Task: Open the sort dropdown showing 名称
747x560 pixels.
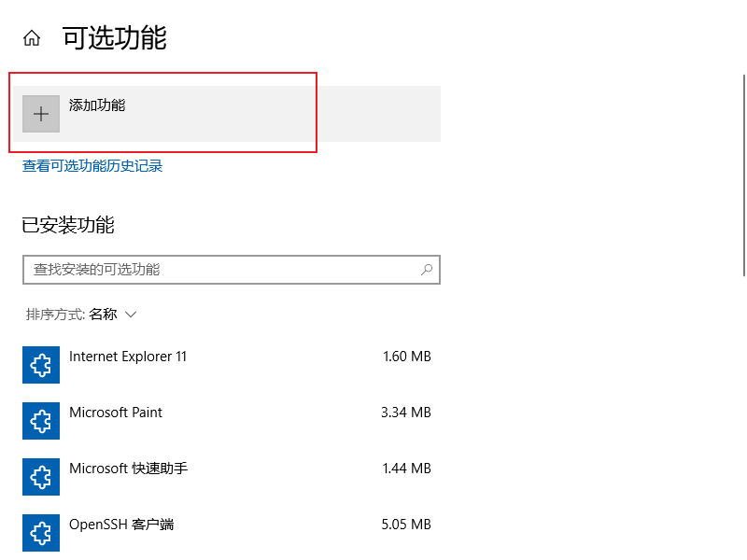Action: click(113, 315)
